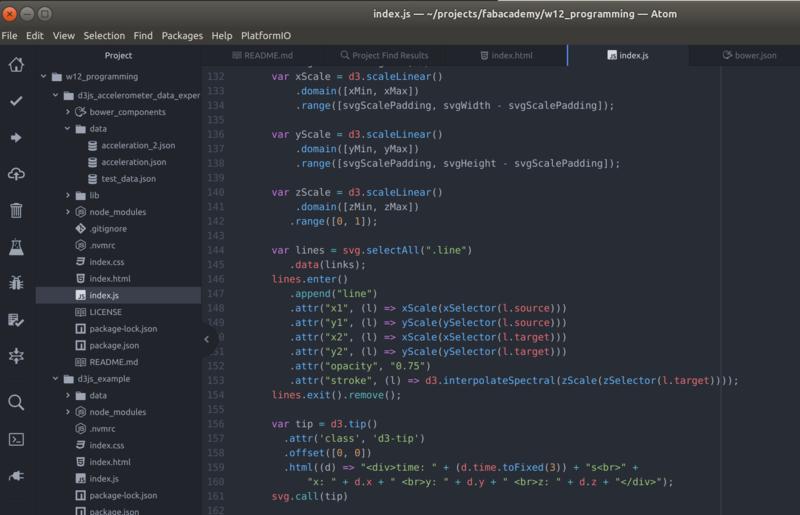
Task: Click 'interpolateSpectral' in line 153
Action: pos(498,381)
